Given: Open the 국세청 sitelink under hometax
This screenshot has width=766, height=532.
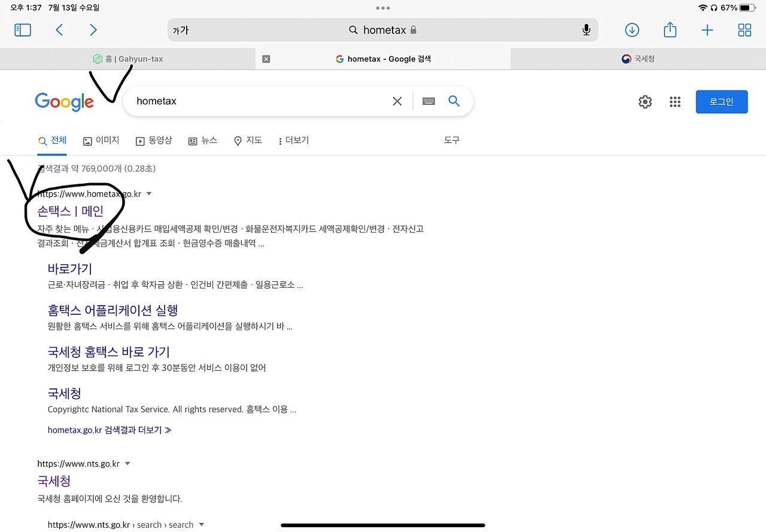Looking at the screenshot, I should 65,393.
